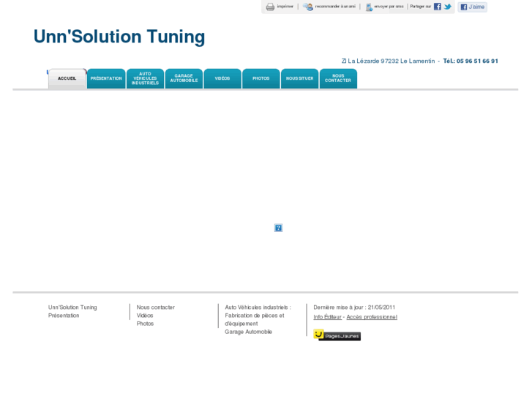The height and width of the screenshot is (399, 532).
Task: Go to the Nous Situer tab
Action: click(x=300, y=78)
